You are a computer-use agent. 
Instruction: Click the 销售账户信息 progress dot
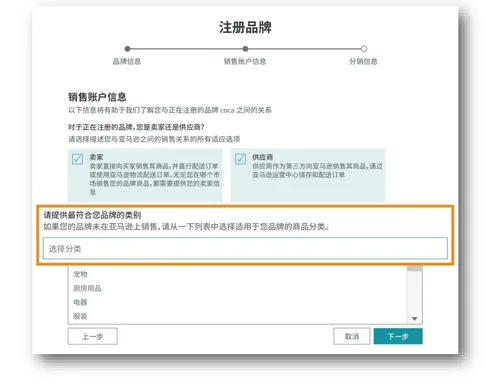246,49
